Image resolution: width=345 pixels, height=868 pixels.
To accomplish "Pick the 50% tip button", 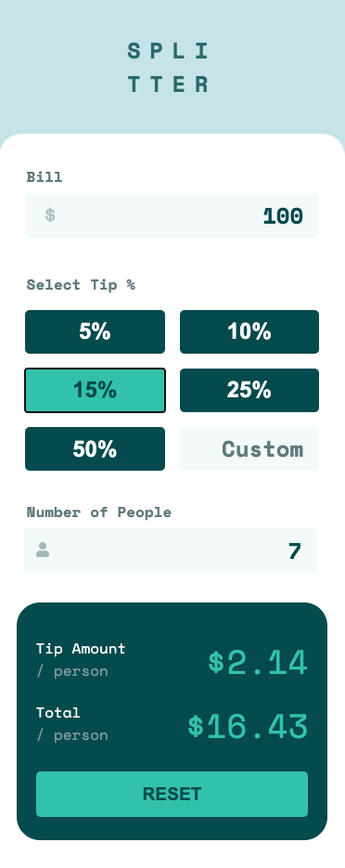I will point(96,449).
